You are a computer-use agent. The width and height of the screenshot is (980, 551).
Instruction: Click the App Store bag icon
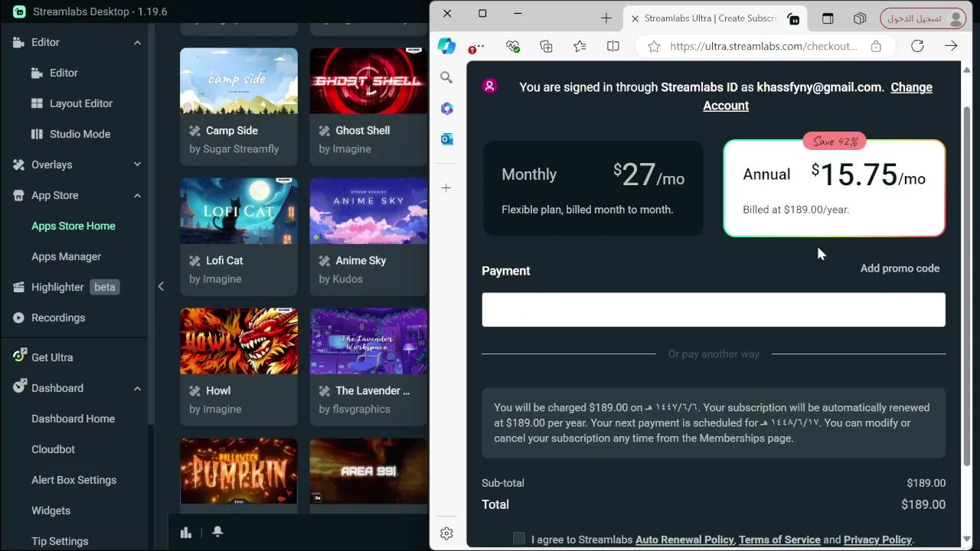tap(19, 195)
